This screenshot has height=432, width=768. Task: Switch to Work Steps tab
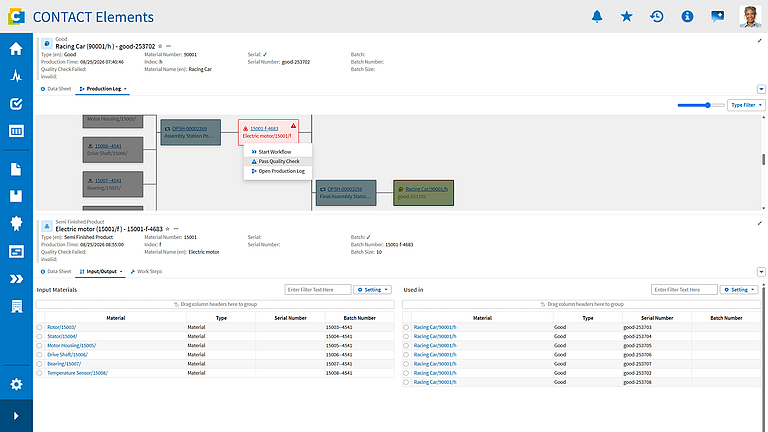click(x=146, y=271)
